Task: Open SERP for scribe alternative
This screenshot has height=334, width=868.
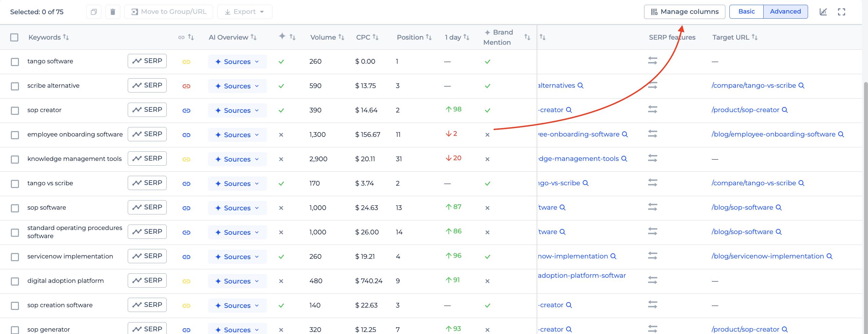Action: click(x=147, y=85)
